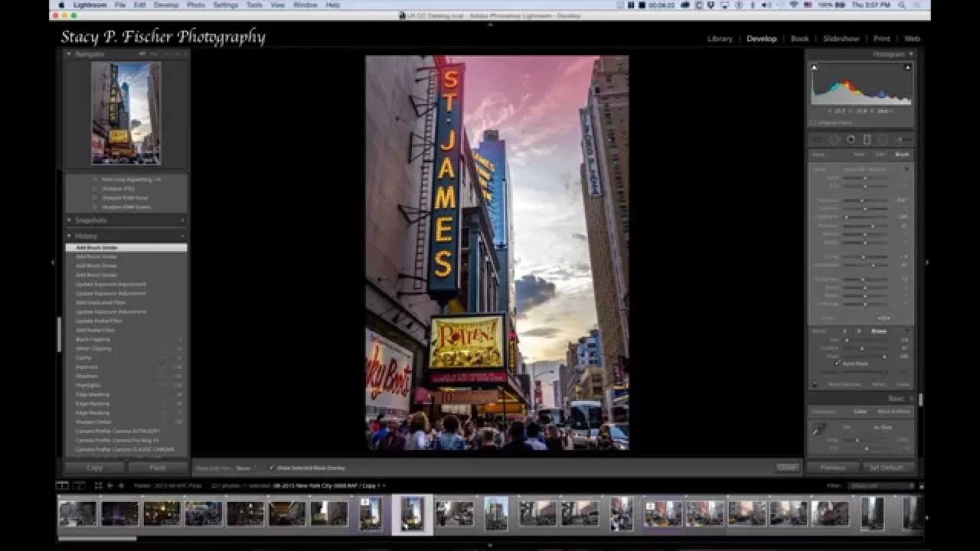Select the Crop Overlay tool
The width and height of the screenshot is (980, 551).
click(x=818, y=139)
